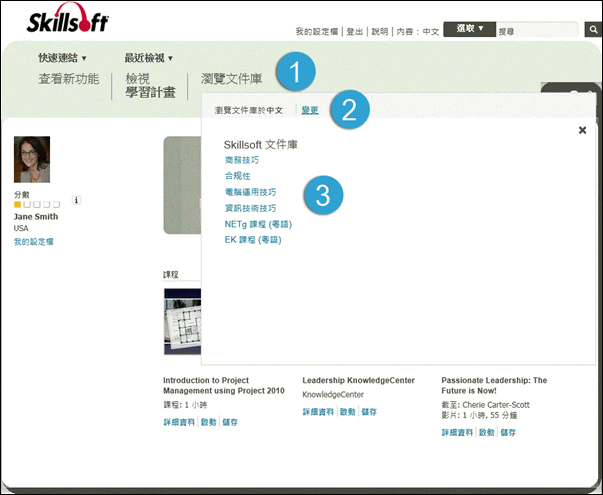Screen dimensions: 603x495
Task: Click 啟動 for Leadership KnowledgeCenter
Action: click(348, 412)
